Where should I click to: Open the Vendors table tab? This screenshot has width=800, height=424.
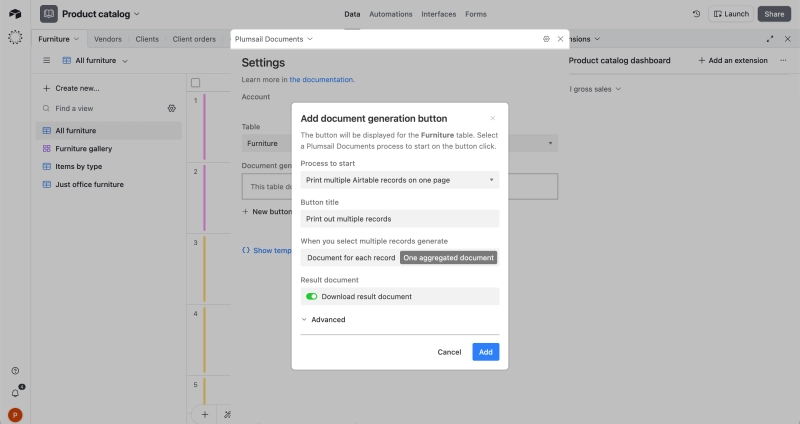click(x=108, y=39)
